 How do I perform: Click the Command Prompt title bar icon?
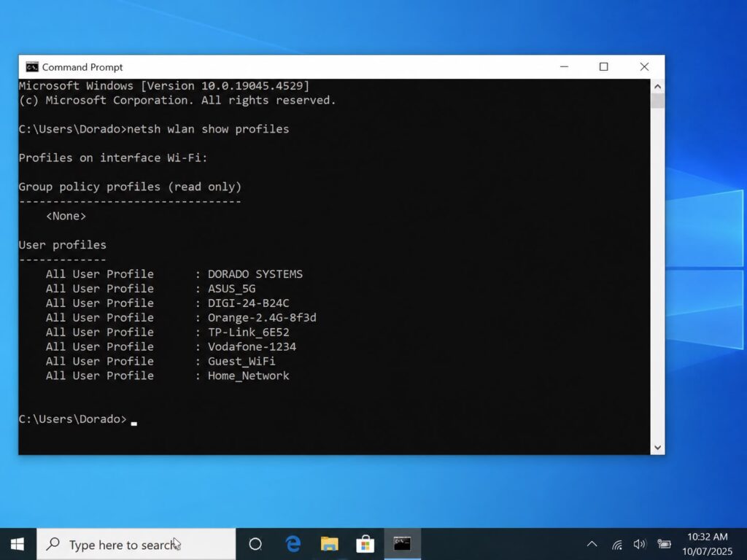tap(32, 67)
